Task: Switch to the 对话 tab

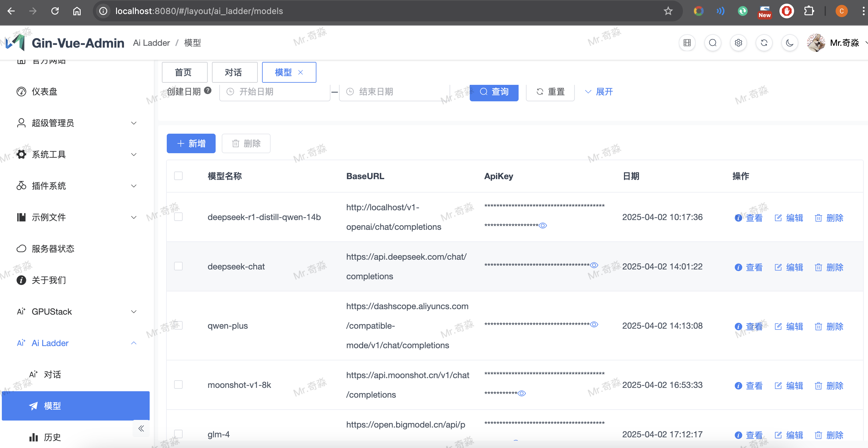Action: (x=234, y=72)
